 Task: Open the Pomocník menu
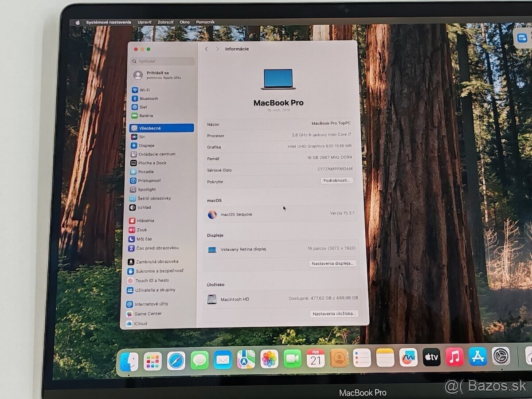click(205, 22)
